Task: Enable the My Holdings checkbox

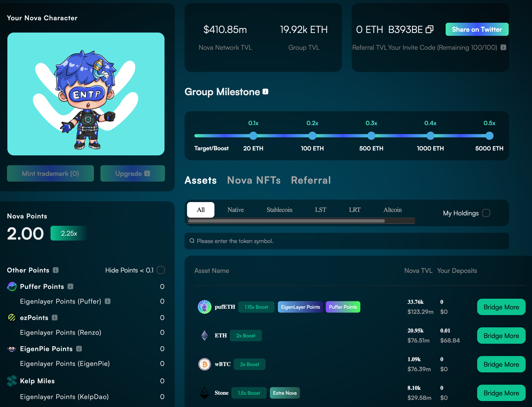Action: [486, 213]
